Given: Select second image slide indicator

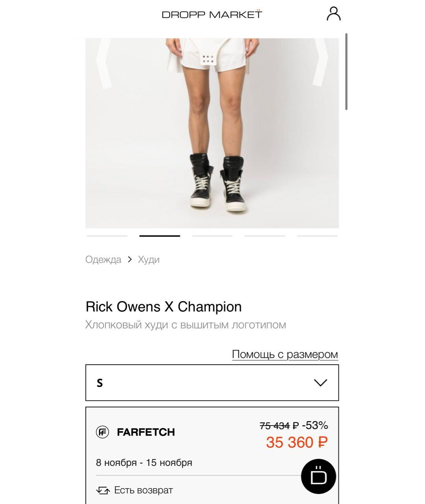Looking at the screenshot, I should point(160,236).
